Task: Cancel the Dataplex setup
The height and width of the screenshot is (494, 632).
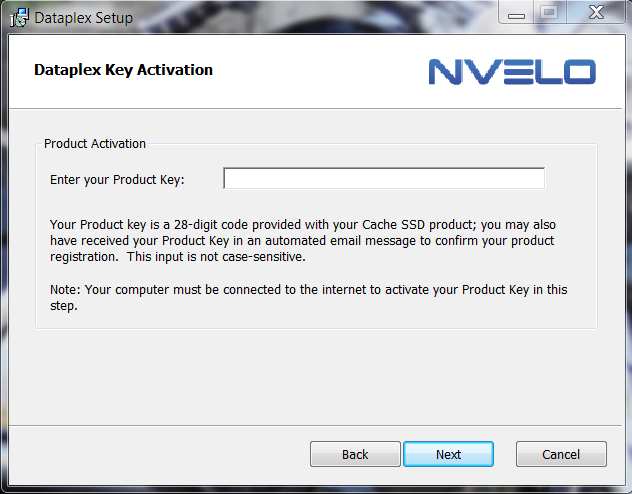Action: point(560,454)
